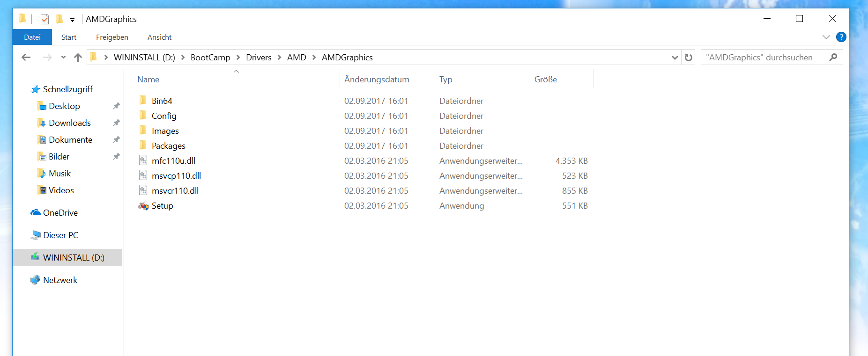Click Drivers in the address path
This screenshot has height=356, width=868.
pos(259,57)
